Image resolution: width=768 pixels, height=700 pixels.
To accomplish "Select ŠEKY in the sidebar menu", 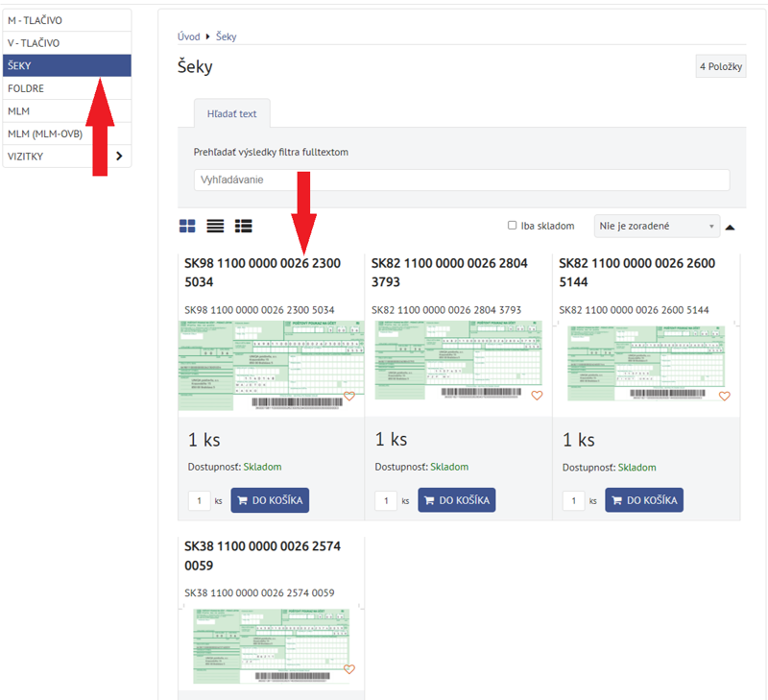I will [67, 65].
